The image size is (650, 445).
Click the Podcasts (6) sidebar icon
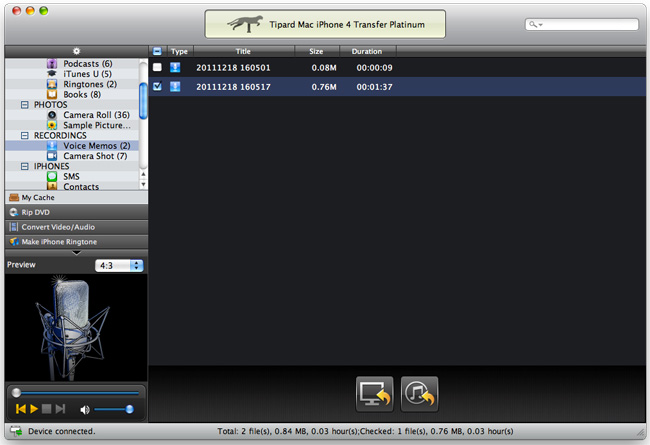coord(52,63)
